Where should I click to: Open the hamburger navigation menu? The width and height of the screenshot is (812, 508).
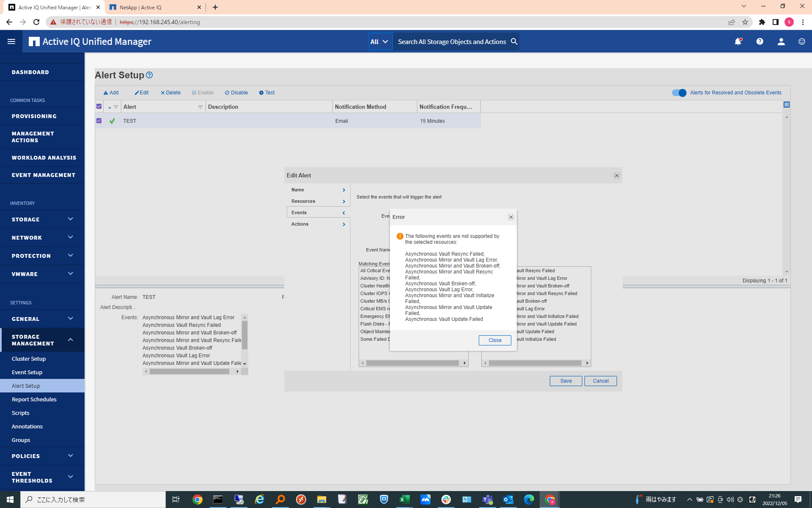click(x=11, y=41)
